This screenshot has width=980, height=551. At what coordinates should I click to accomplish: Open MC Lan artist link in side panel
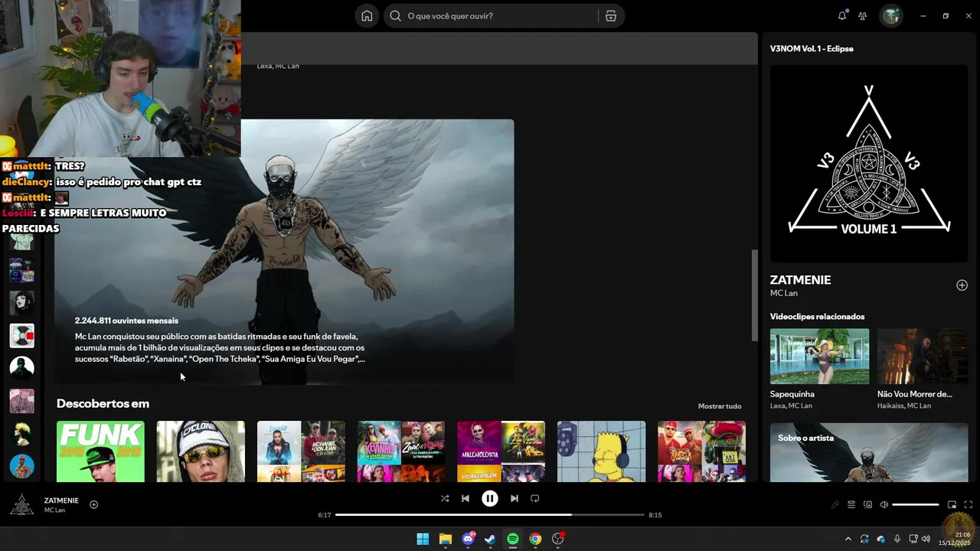tap(784, 293)
